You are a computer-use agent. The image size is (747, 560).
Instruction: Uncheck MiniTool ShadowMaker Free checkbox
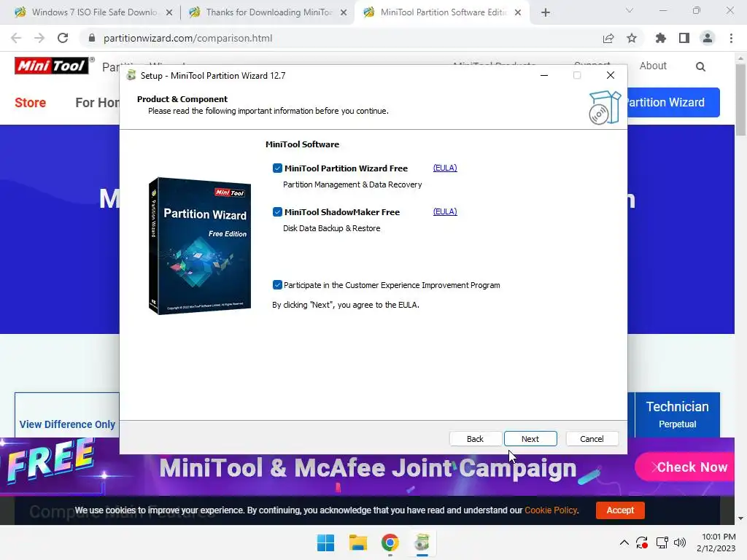tap(277, 212)
